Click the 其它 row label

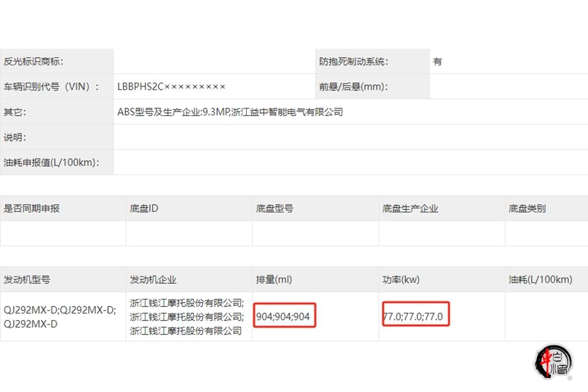15,112
